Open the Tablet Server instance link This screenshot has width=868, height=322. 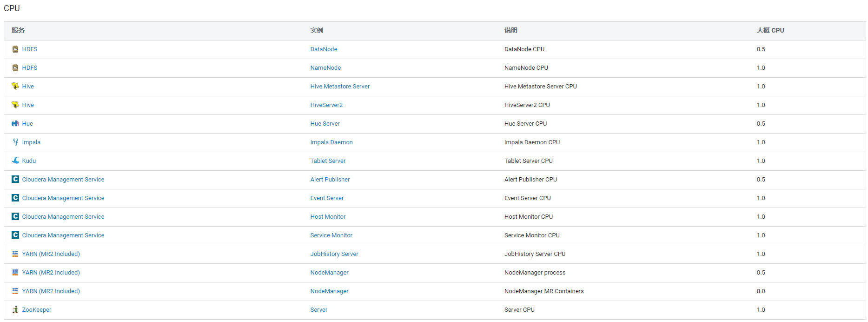coord(328,161)
